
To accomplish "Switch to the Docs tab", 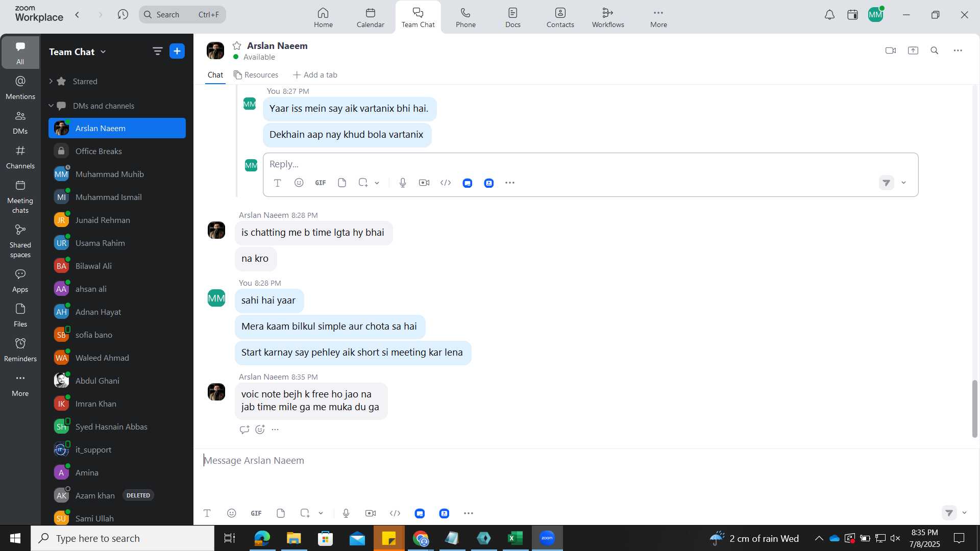I will 513,17.
